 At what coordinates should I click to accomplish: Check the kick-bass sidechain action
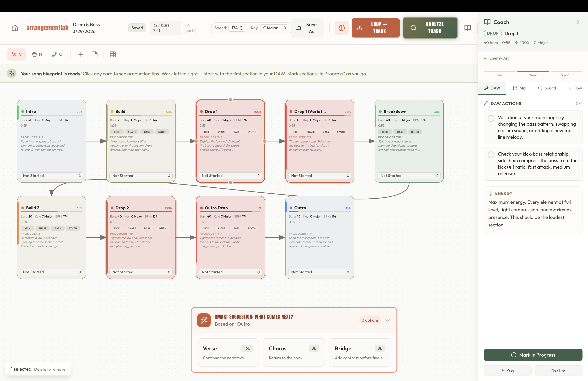(x=491, y=155)
